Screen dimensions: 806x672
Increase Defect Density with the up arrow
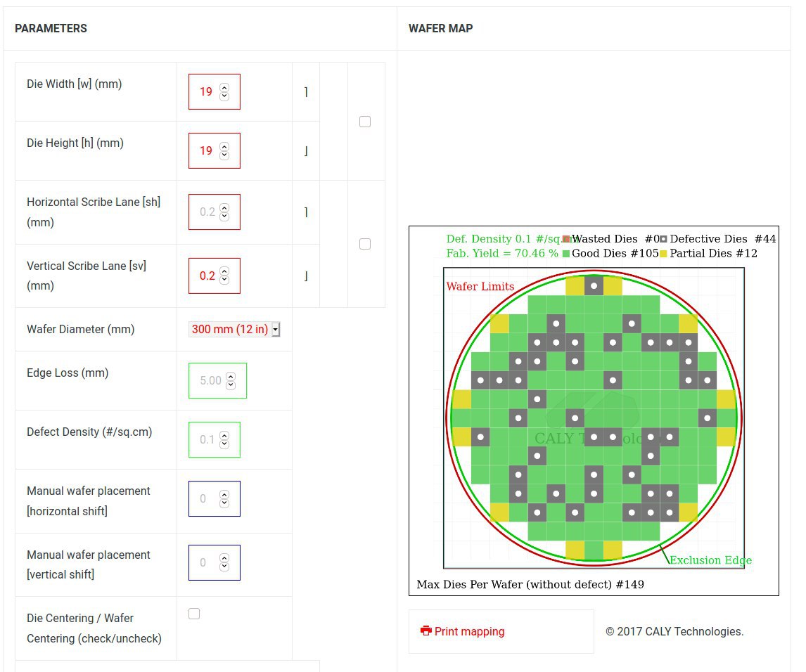[224, 436]
